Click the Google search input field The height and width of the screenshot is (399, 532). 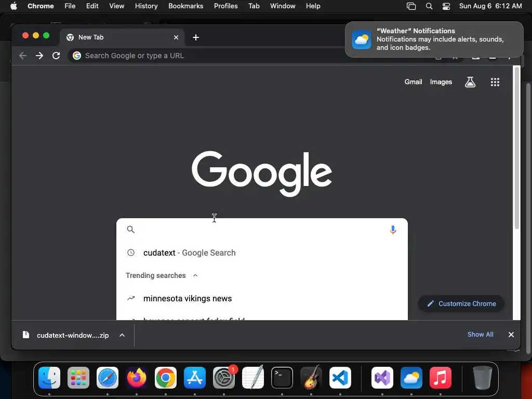pos(261,230)
